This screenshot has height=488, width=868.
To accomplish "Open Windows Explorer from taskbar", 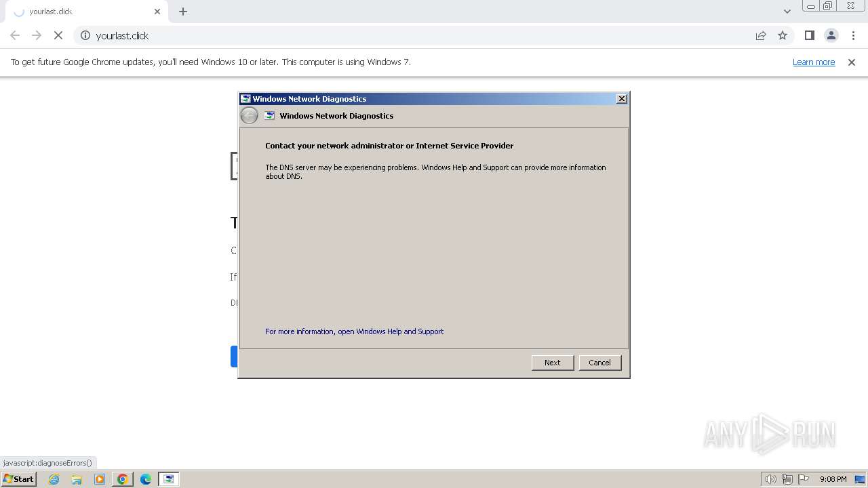I will [x=77, y=479].
